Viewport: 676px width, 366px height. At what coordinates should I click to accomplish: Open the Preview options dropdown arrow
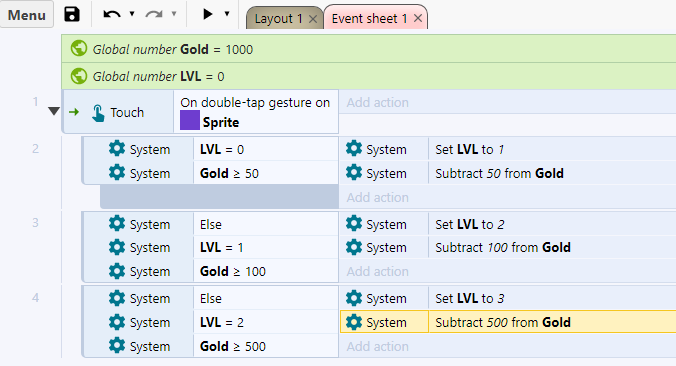click(x=227, y=14)
